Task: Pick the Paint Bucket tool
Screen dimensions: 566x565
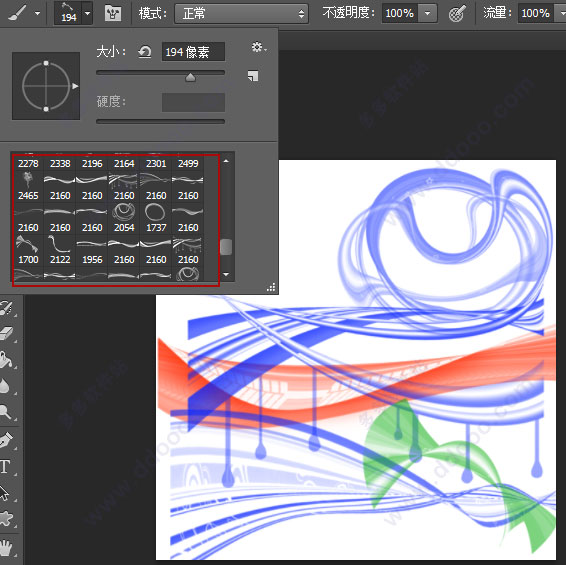Action: (6, 360)
